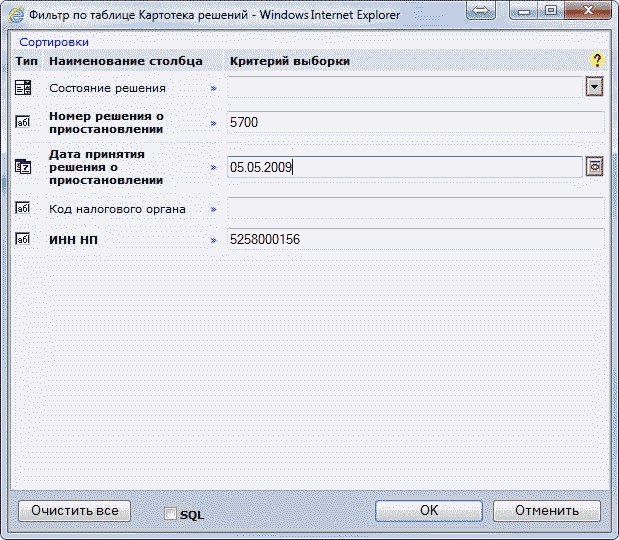Image resolution: width=619 pixels, height=540 pixels.
Task: Click the ИНН НП field with 5258000156
Action: tap(415, 240)
